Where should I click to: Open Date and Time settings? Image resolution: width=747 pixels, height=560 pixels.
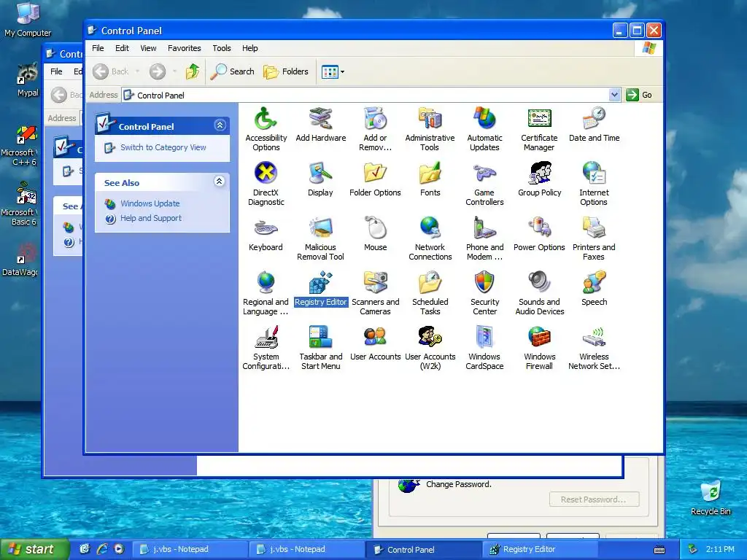point(594,125)
